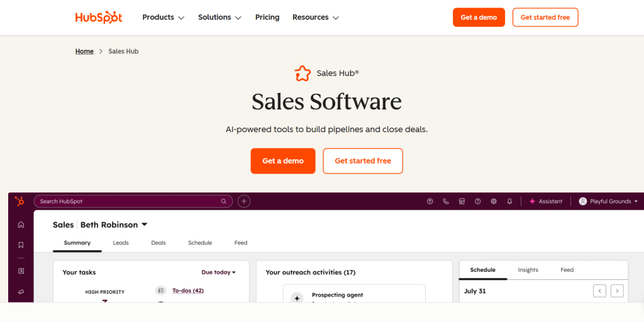Click the Playful Grounds account avatar
This screenshot has width=644, height=322.
point(583,201)
